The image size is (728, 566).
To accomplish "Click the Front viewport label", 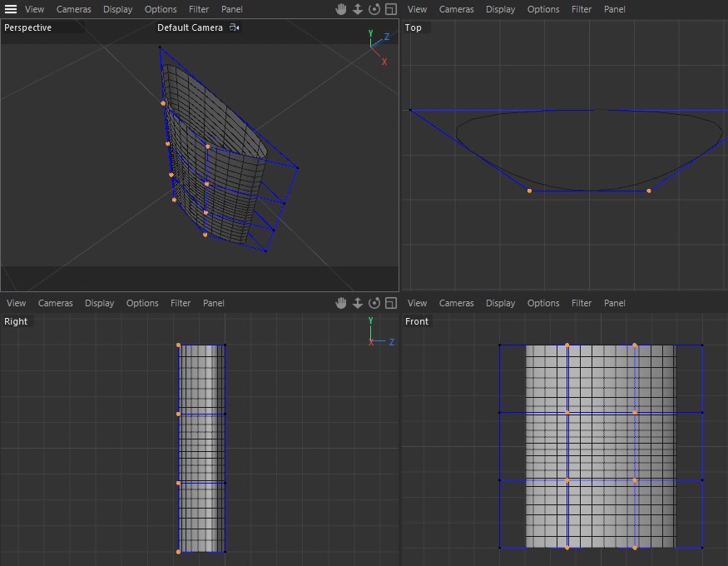I will (417, 321).
